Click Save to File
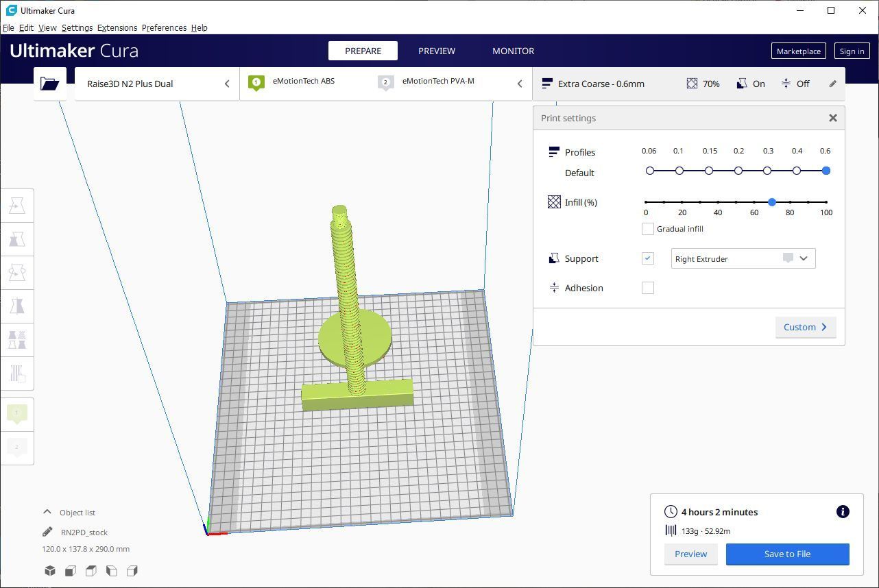Image resolution: width=879 pixels, height=588 pixels. (787, 554)
